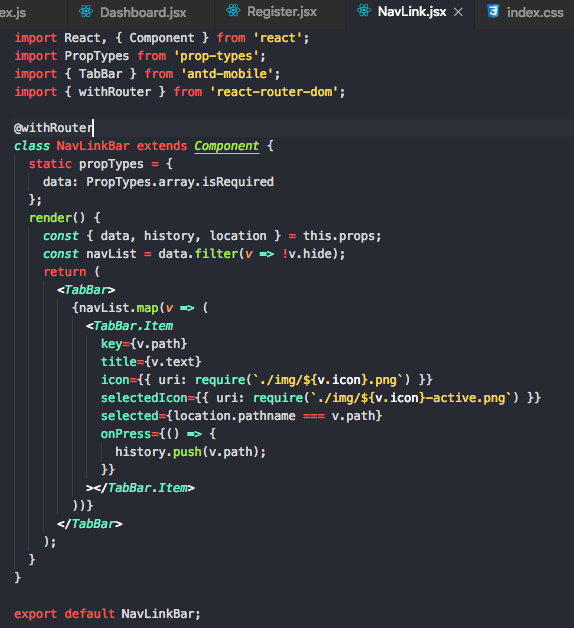Image resolution: width=574 pixels, height=628 pixels.
Task: Click the 'prop-types' import string
Action: click(x=217, y=56)
